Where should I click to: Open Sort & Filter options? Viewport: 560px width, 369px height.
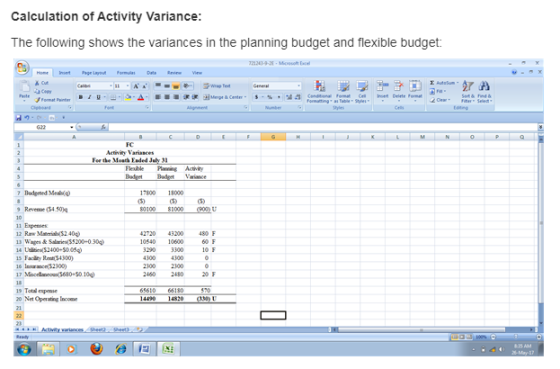(x=468, y=92)
